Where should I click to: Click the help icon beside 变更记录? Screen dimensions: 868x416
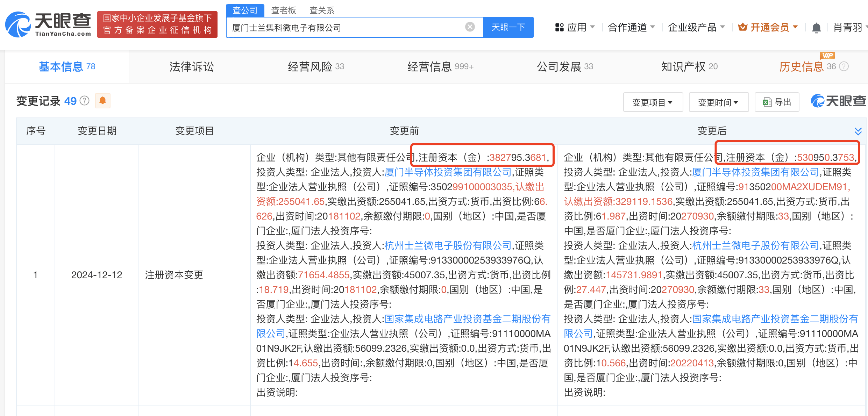[x=84, y=101]
